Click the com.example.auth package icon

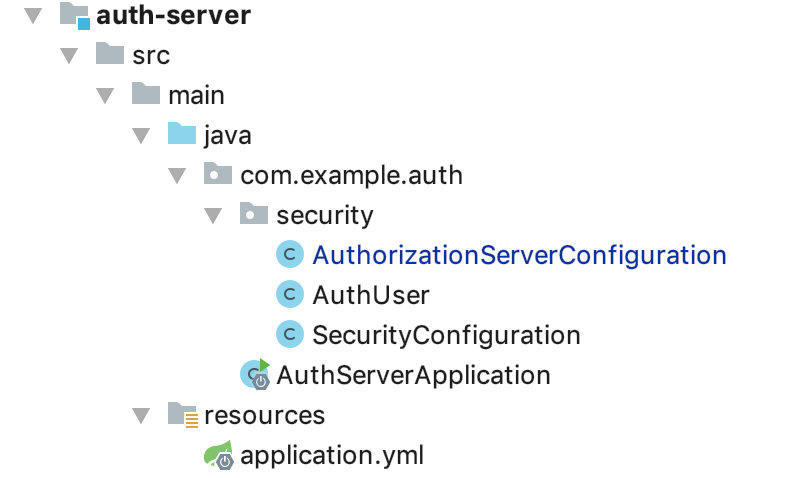click(x=218, y=175)
